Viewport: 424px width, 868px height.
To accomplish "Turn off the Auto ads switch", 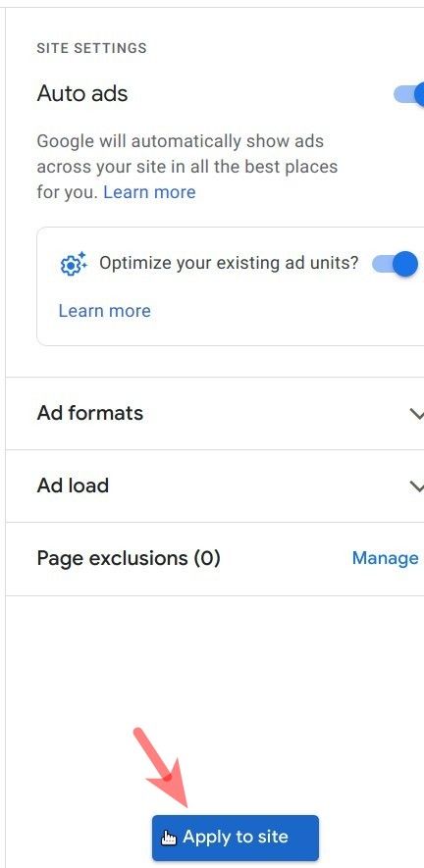I will coord(409,94).
